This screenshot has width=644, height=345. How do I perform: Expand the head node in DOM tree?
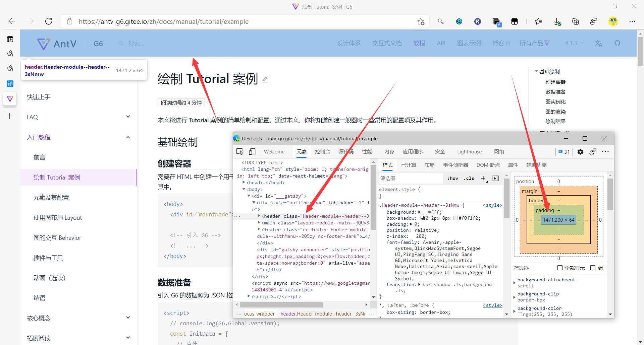[244, 183]
